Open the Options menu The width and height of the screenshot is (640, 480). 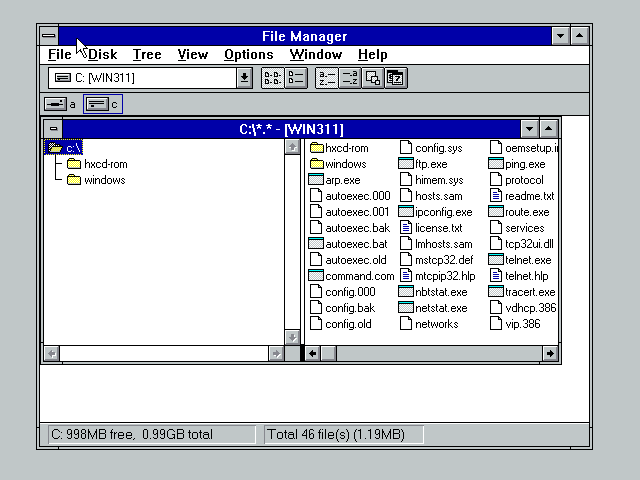click(249, 54)
